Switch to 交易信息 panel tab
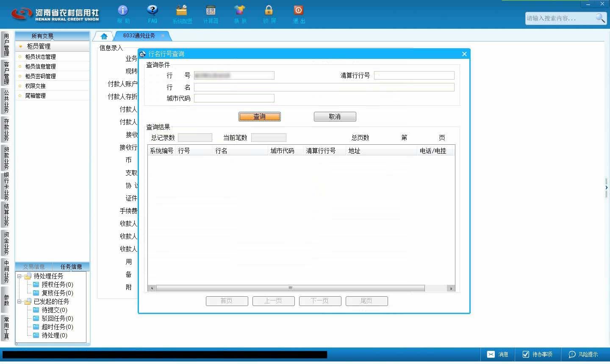Image resolution: width=610 pixels, height=364 pixels. [x=34, y=267]
